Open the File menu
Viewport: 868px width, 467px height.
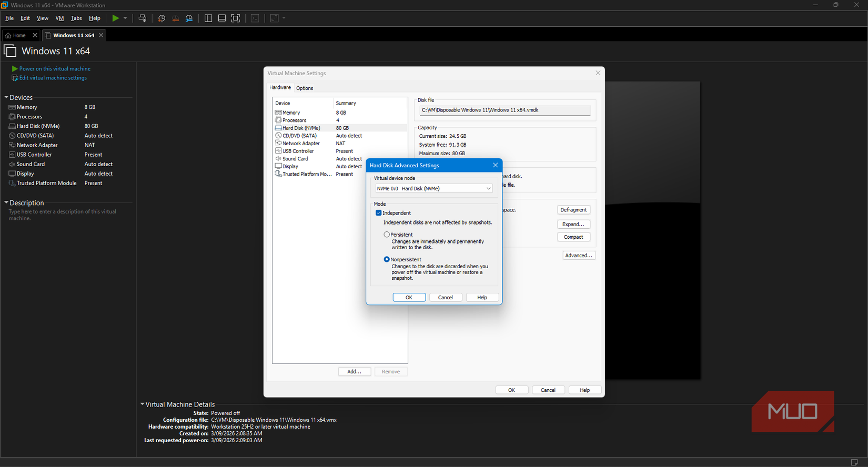coord(9,18)
